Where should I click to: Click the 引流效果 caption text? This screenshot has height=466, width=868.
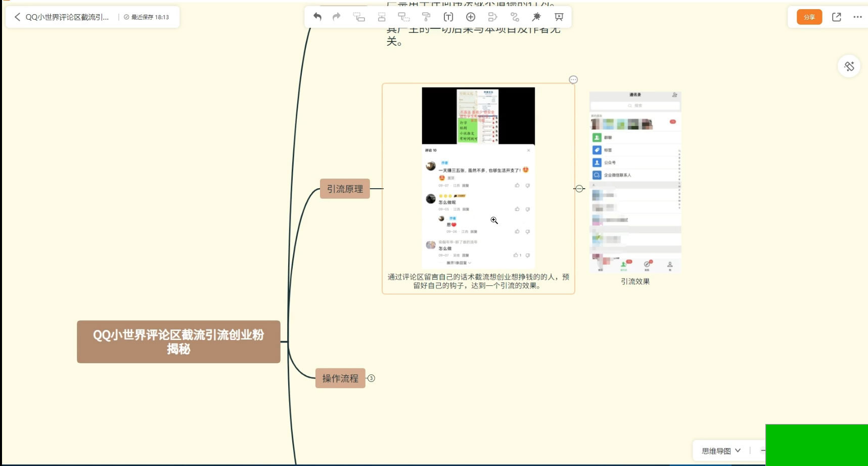coord(635,281)
